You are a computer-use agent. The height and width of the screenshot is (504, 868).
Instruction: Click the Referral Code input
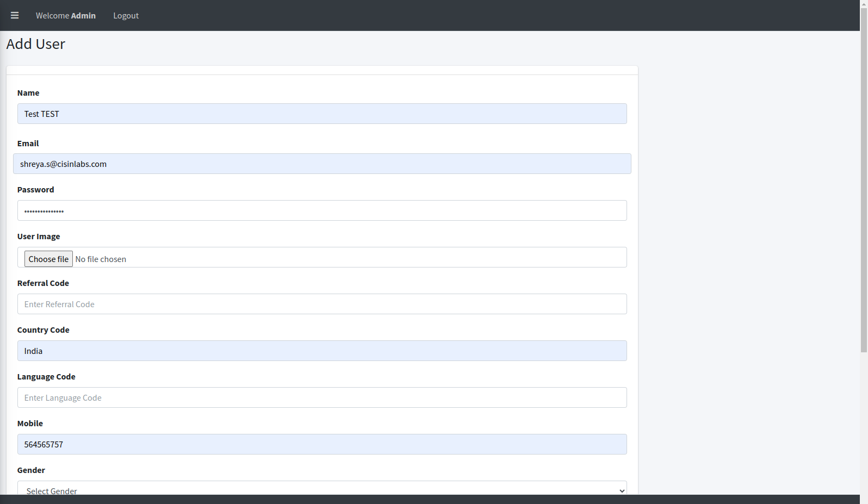point(322,304)
